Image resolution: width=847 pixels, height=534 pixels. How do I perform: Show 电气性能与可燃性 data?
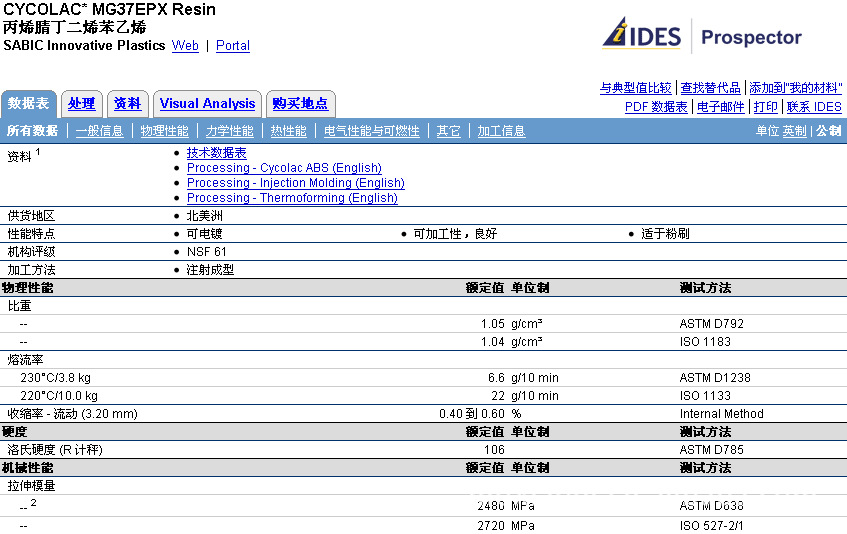click(371, 131)
